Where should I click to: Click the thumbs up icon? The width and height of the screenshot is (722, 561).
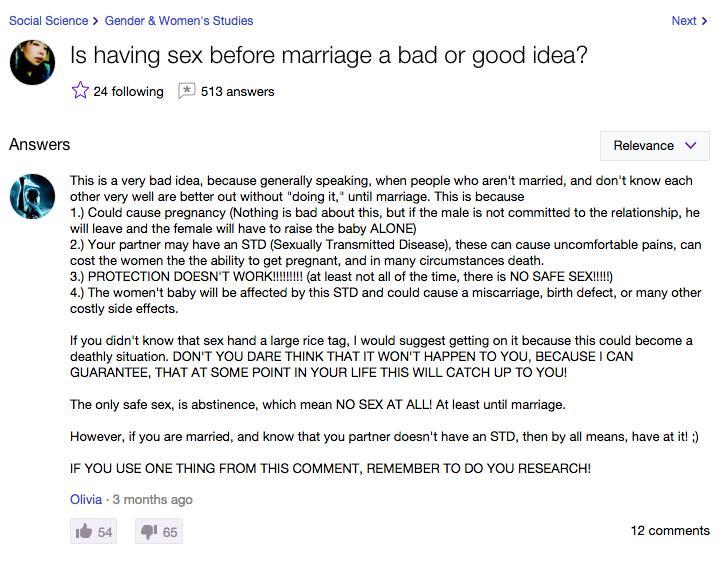click(83, 532)
